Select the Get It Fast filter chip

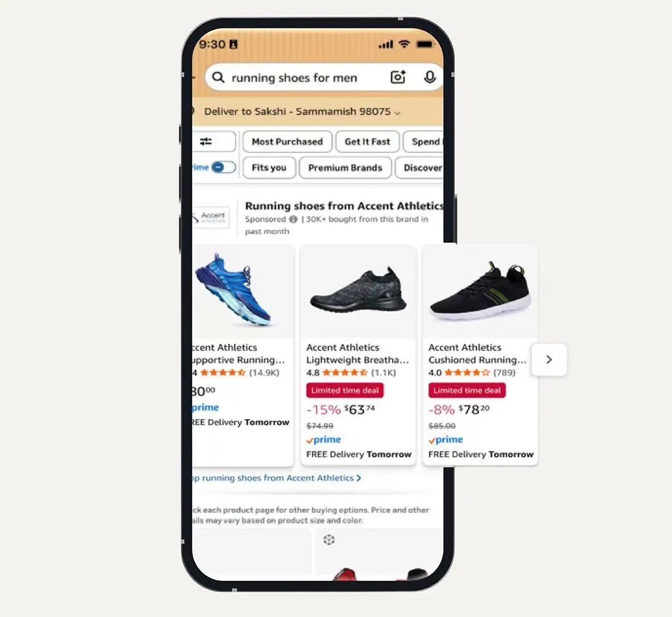tap(367, 141)
